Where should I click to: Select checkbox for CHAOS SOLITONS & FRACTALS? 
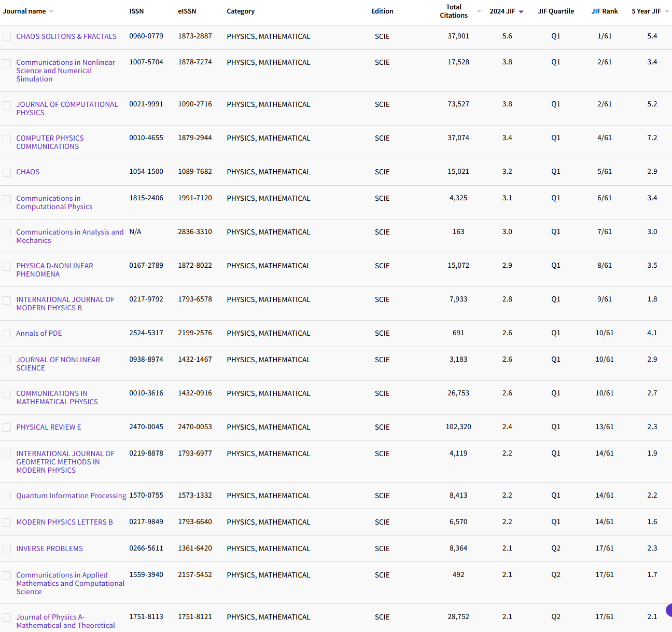[7, 37]
